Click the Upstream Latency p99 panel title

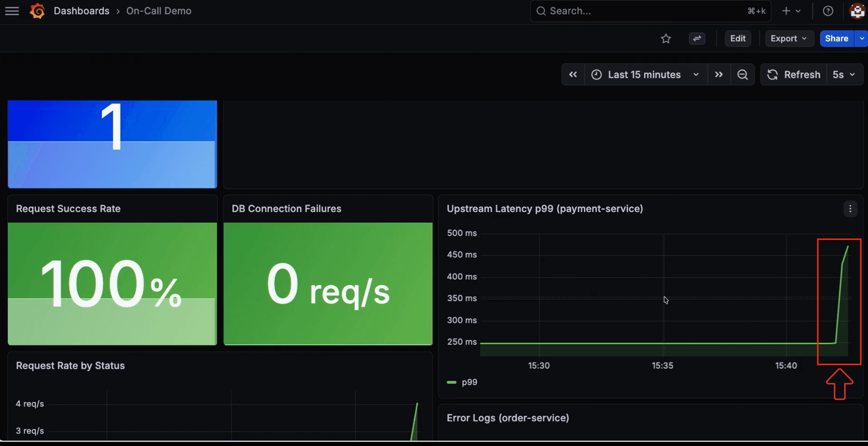pyautogui.click(x=545, y=209)
